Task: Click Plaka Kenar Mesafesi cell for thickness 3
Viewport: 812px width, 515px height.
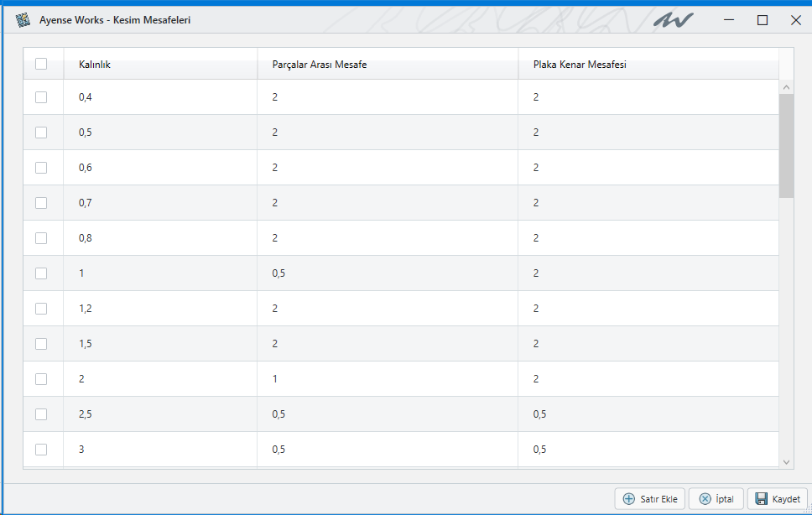Action: (x=648, y=450)
